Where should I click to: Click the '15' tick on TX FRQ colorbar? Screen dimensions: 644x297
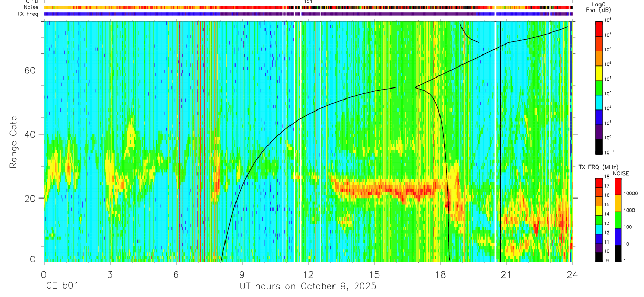608,205
